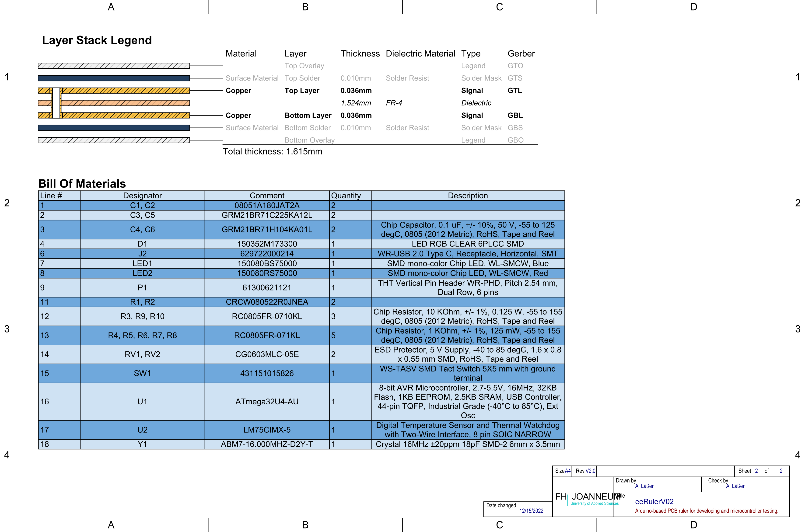Click designator 'R4, R5, R6, R7, R8'

click(x=143, y=335)
